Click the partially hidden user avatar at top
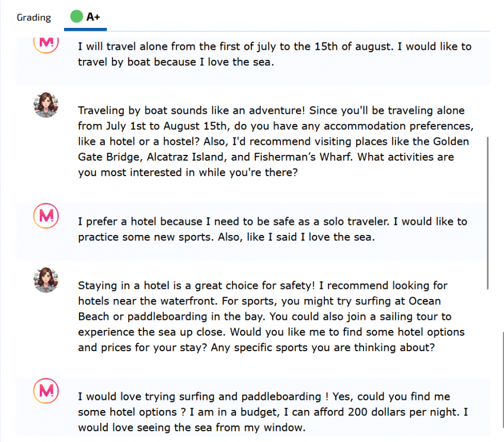 coord(46,44)
